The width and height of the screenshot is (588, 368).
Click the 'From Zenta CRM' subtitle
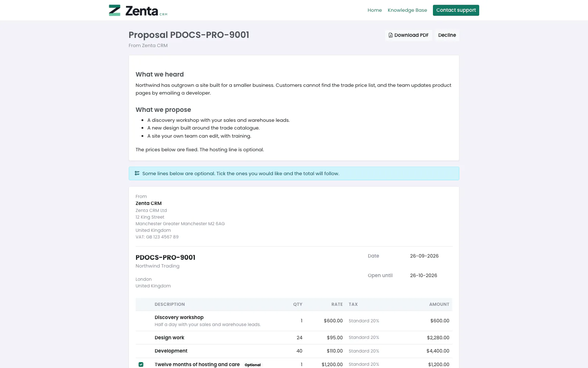click(148, 46)
